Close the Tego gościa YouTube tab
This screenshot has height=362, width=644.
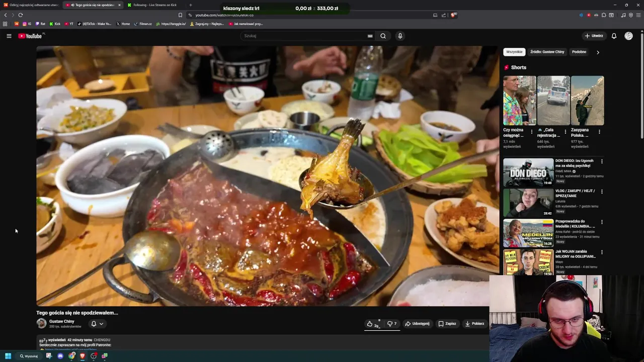119,5
